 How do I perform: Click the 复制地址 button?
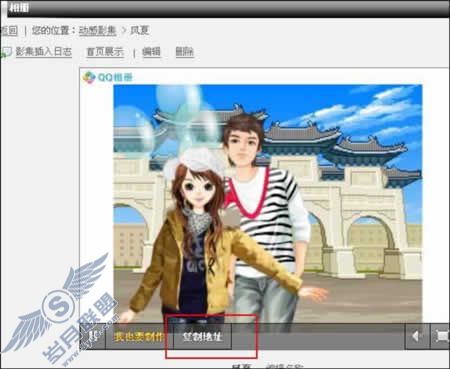point(202,337)
